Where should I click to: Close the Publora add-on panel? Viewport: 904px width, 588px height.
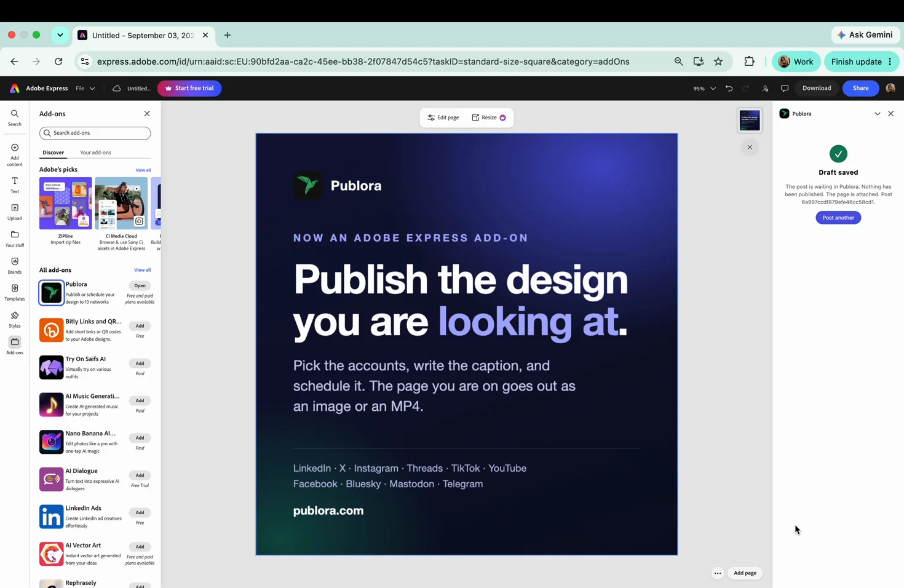(x=890, y=114)
